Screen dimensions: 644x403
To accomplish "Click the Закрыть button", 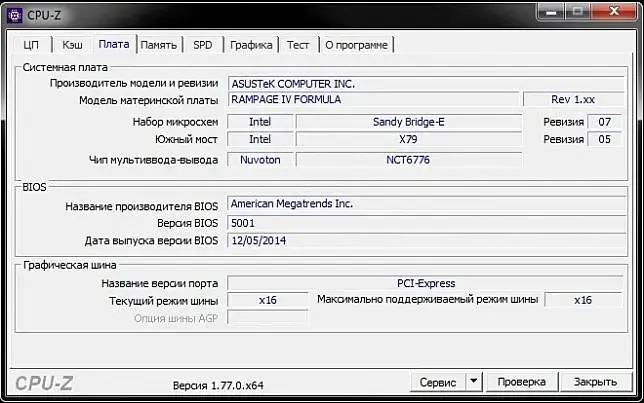I will 596,382.
